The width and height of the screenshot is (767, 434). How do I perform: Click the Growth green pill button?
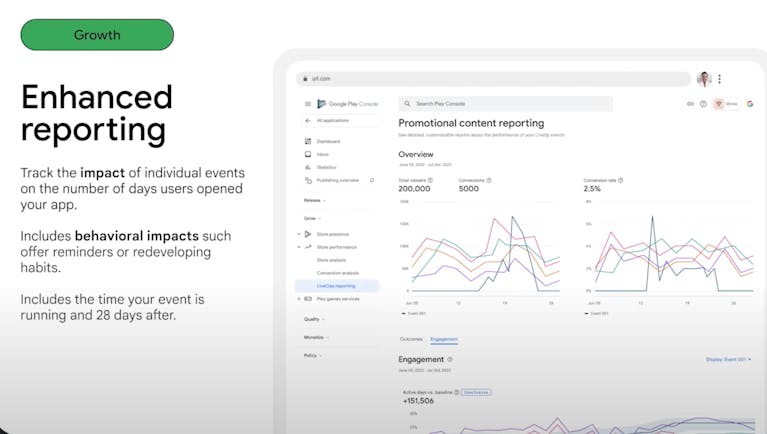click(97, 35)
